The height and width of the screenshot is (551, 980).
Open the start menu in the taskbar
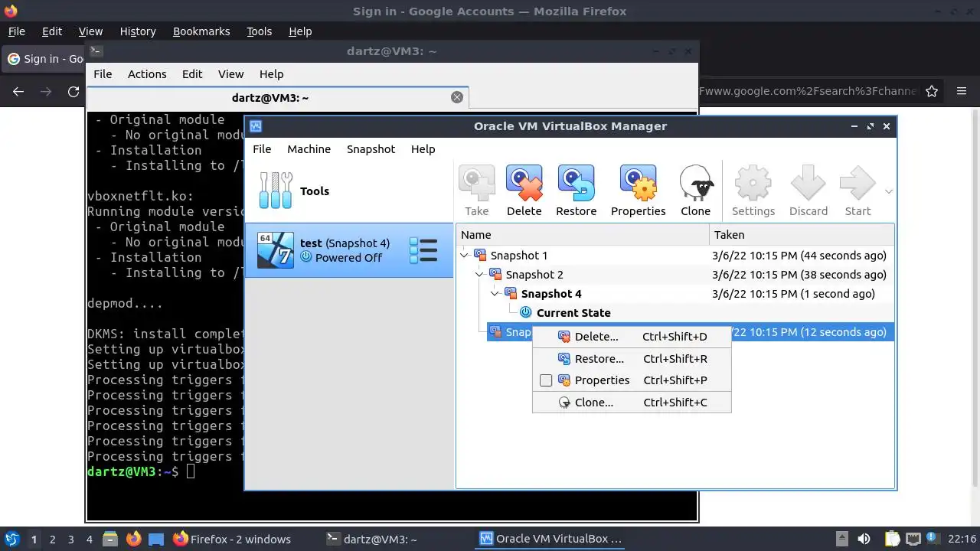(x=12, y=539)
